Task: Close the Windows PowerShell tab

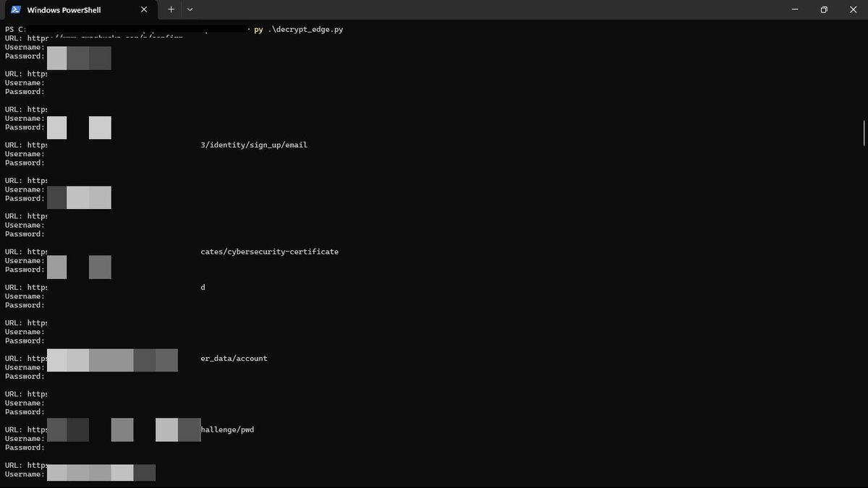Action: click(144, 10)
